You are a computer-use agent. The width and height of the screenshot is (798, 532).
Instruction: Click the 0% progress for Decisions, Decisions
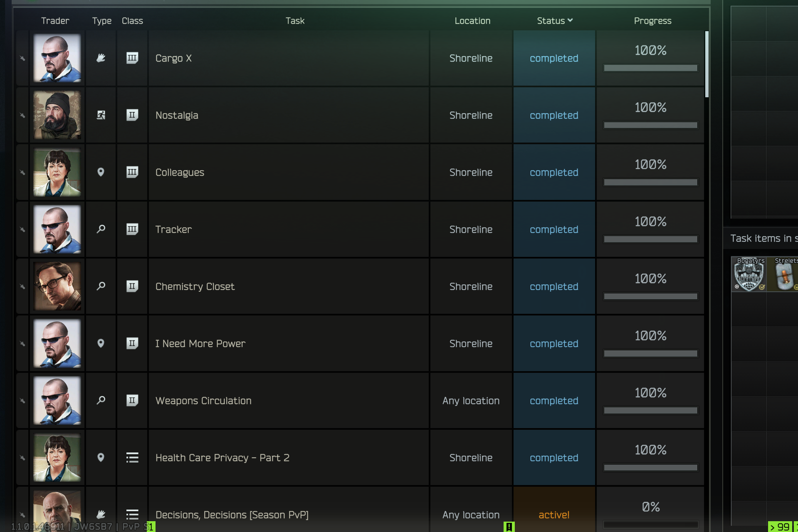651,507
